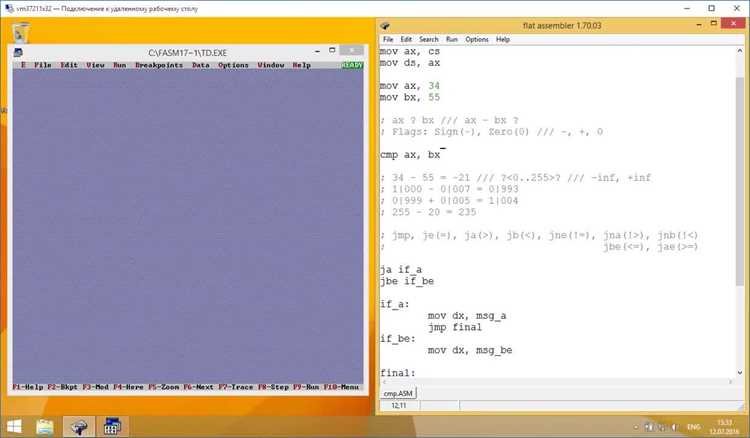Click the line 'mov ax, 34'

410,86
